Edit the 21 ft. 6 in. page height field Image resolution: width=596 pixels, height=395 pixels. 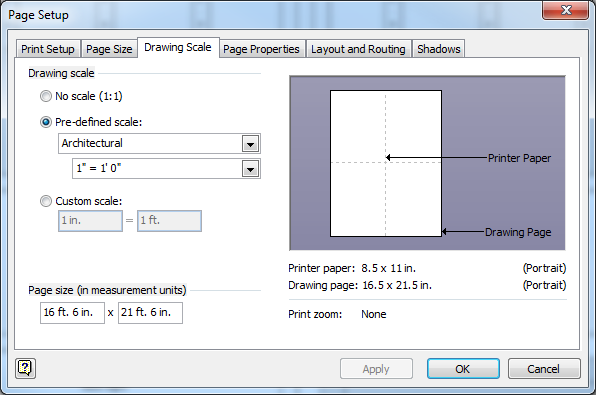click(150, 313)
